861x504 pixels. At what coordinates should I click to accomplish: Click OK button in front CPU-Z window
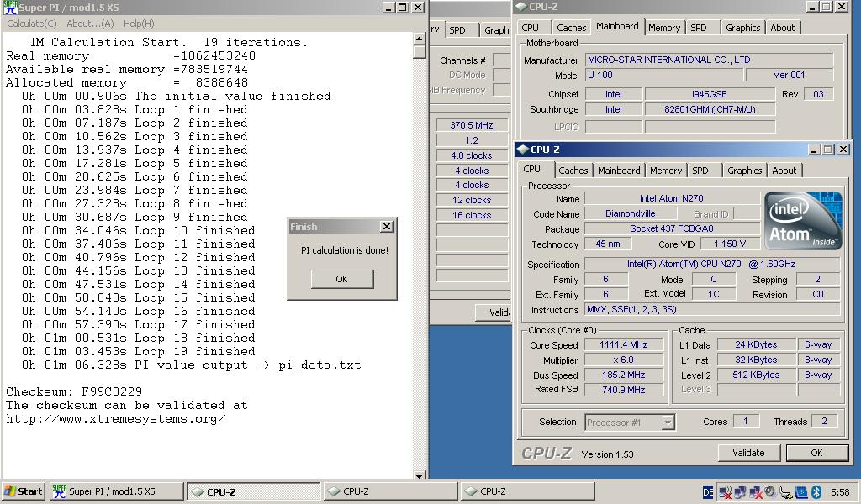pyautogui.click(x=816, y=453)
